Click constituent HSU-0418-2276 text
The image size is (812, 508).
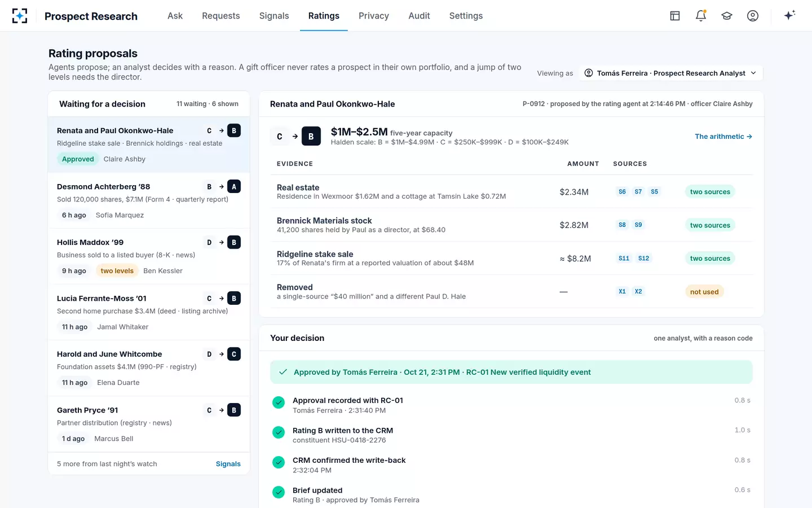339,440
